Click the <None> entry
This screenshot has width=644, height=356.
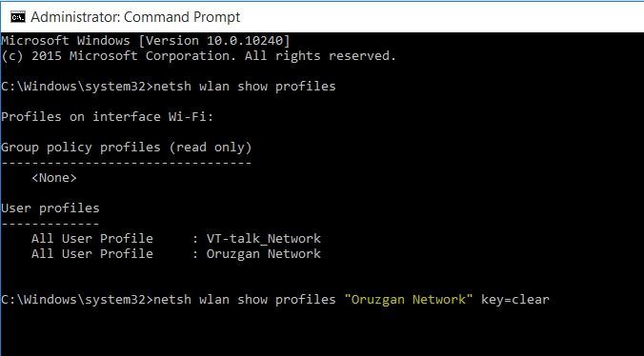pyautogui.click(x=53, y=178)
